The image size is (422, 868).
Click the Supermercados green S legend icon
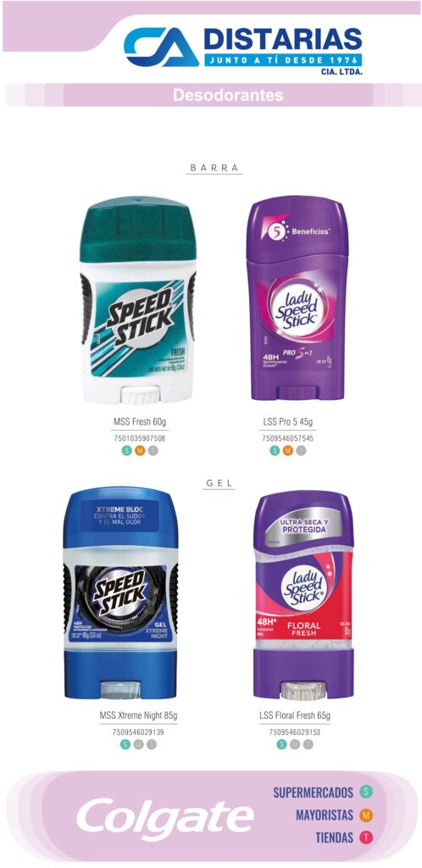(x=365, y=793)
